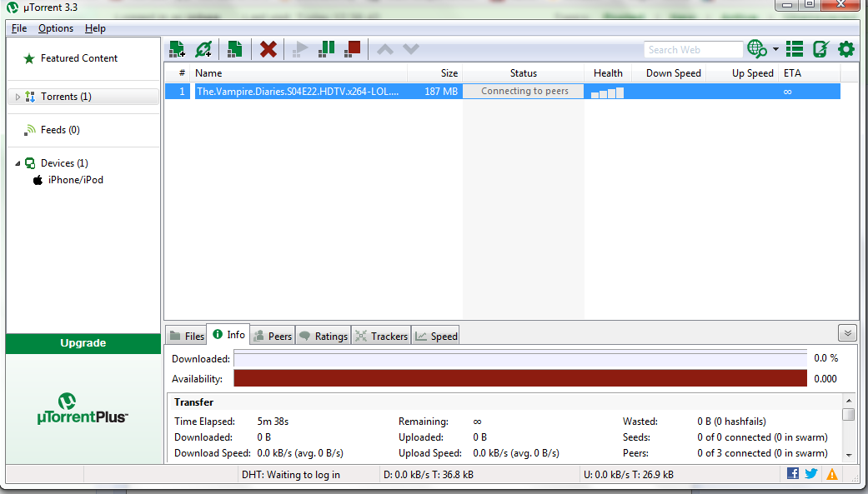Click the orange warning triangle icon
Image resolution: width=868 pixels, height=494 pixels.
click(x=832, y=474)
